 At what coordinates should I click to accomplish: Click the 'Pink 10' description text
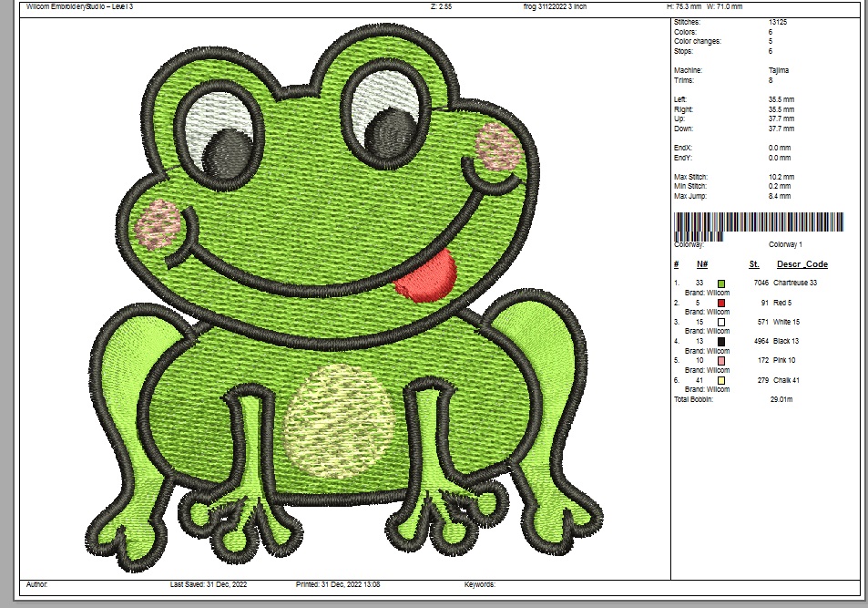[784, 360]
